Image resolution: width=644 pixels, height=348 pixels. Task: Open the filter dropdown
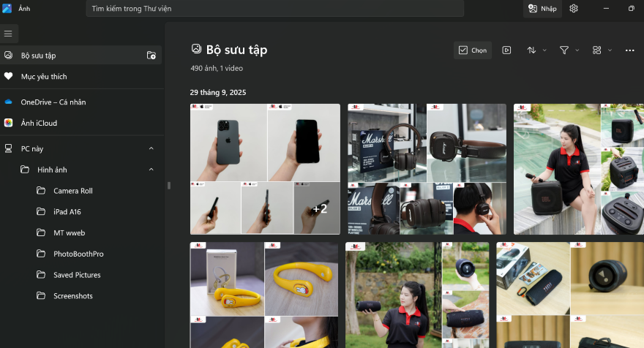[569, 50]
